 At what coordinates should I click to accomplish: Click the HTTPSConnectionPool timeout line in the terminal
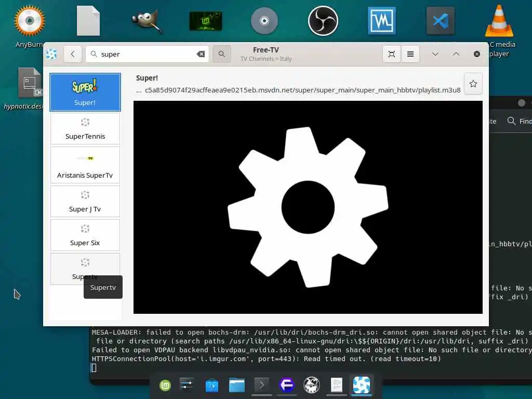267,358
